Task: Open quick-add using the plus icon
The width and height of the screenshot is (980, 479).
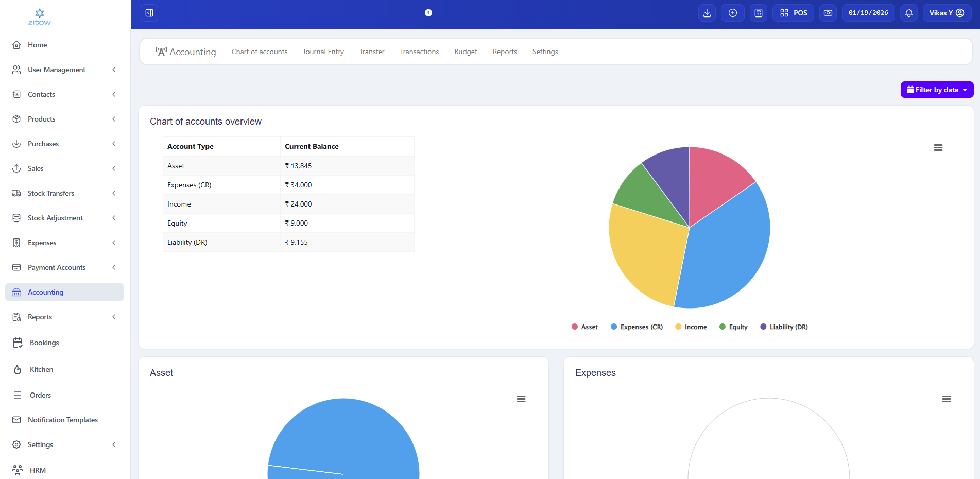Action: pyautogui.click(x=732, y=12)
